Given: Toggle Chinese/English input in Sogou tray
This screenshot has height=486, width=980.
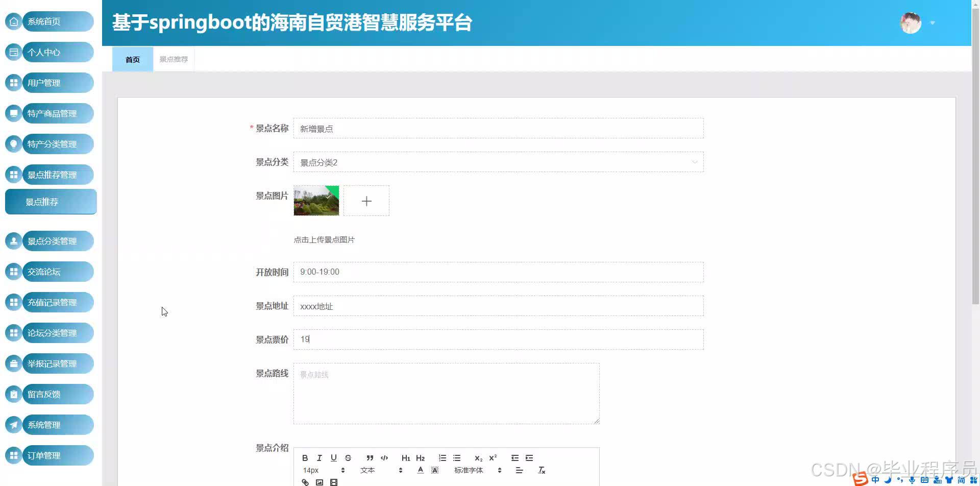Looking at the screenshot, I should 874,479.
